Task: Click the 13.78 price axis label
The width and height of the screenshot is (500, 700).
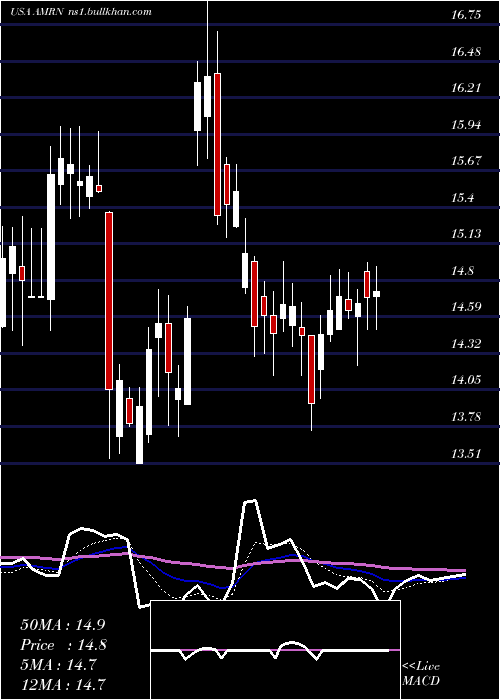Action: [x=466, y=417]
